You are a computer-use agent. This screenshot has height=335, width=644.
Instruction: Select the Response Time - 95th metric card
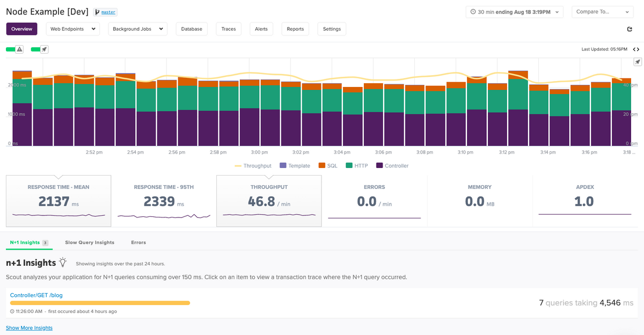163,201
